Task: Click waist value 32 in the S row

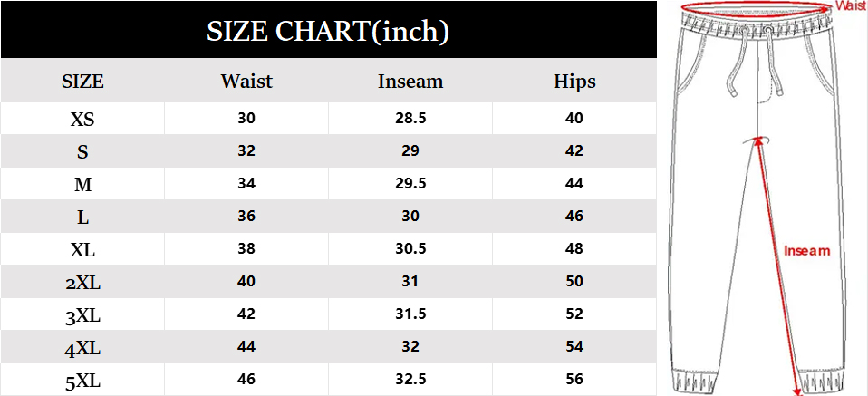Action: click(x=246, y=150)
